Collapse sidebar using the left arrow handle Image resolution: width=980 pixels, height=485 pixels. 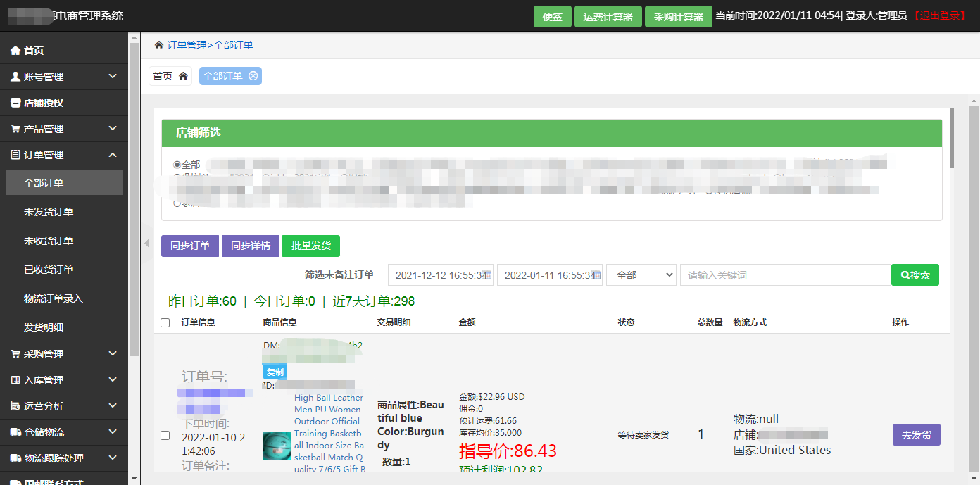pos(147,244)
